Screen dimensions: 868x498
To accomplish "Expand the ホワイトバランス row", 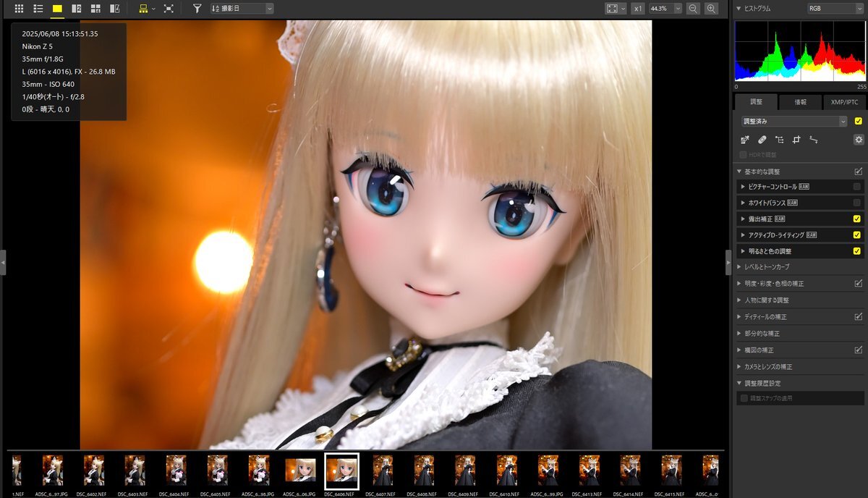I will click(744, 203).
